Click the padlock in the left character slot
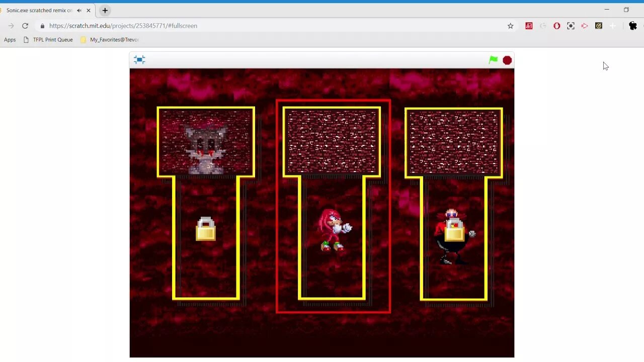 [206, 229]
